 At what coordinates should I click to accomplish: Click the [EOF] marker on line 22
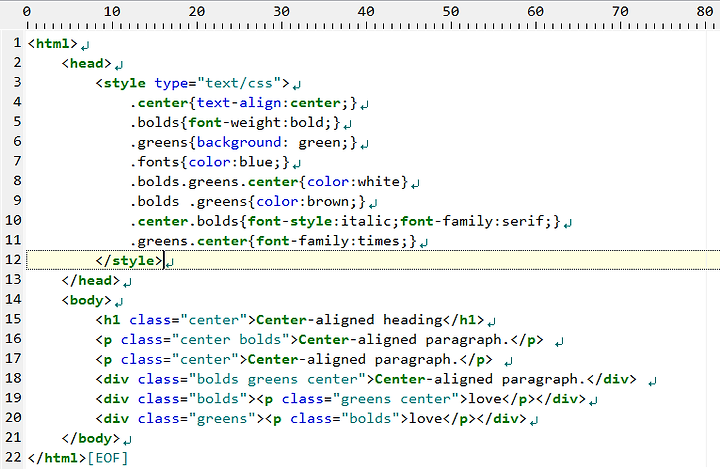click(x=107, y=458)
